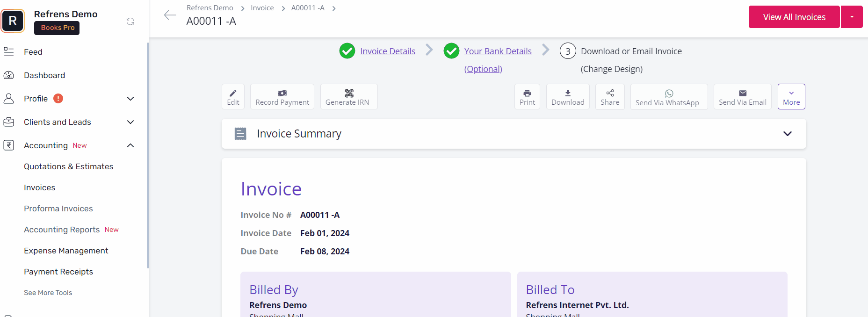This screenshot has height=317, width=868.
Task: Click Refrens Demo breadcrumb
Action: tap(210, 8)
